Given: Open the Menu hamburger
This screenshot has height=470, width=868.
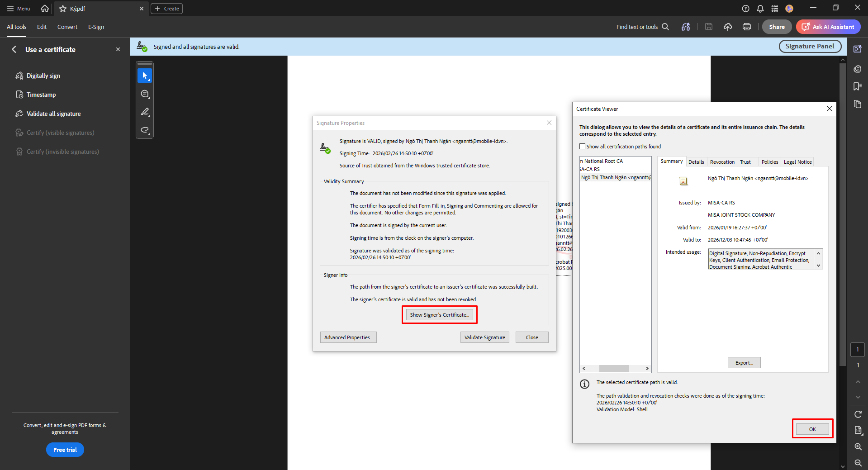Looking at the screenshot, I should pyautogui.click(x=18, y=9).
